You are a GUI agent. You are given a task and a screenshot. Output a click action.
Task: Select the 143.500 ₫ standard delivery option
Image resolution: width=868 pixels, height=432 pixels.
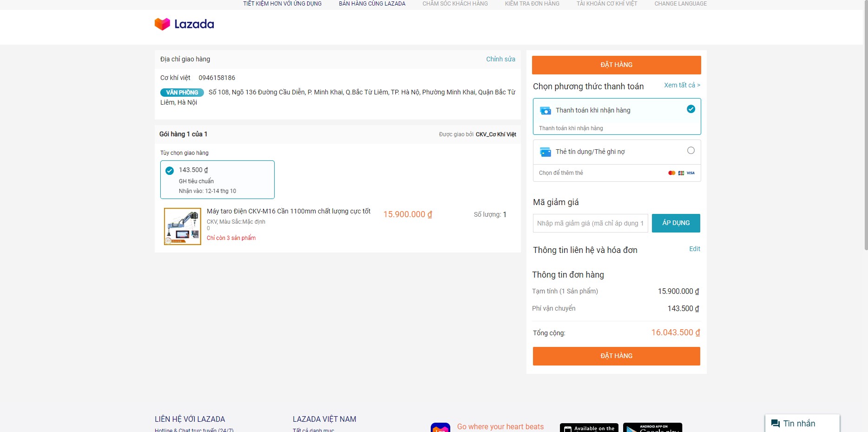click(217, 179)
